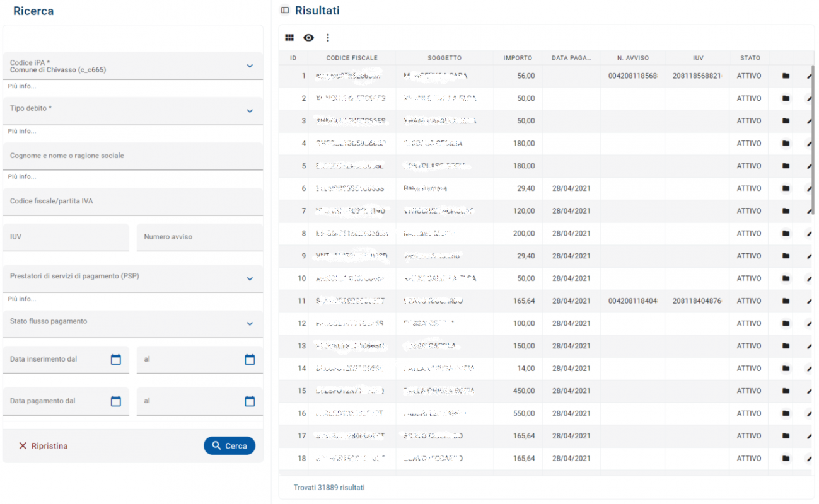The width and height of the screenshot is (819, 504).
Task: Sort by Soggetto column header
Action: (444, 58)
